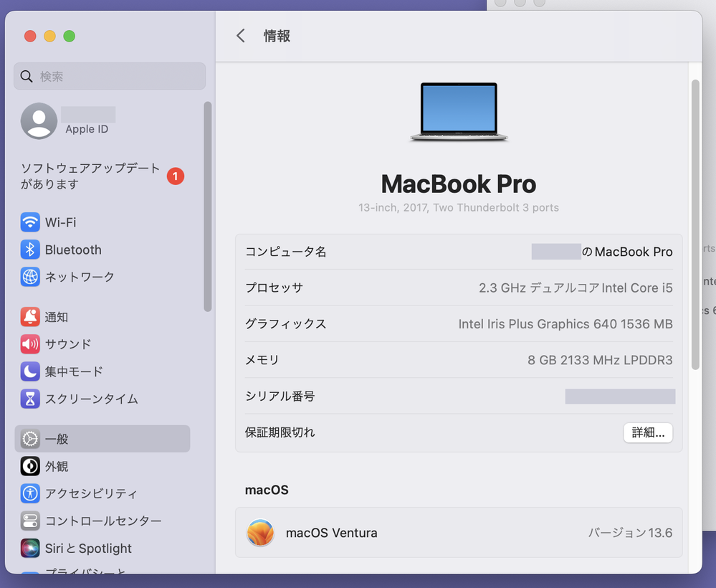716x588 pixels.
Task: Click the 通知 bell icon
Action: pos(30,317)
